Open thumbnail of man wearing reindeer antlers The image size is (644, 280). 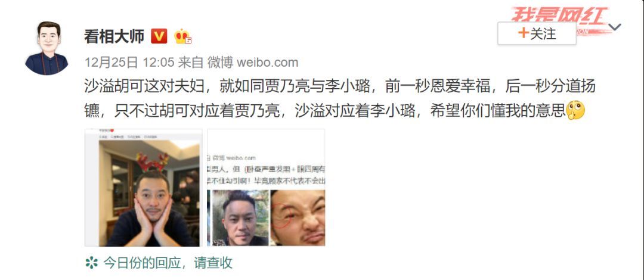point(143,188)
